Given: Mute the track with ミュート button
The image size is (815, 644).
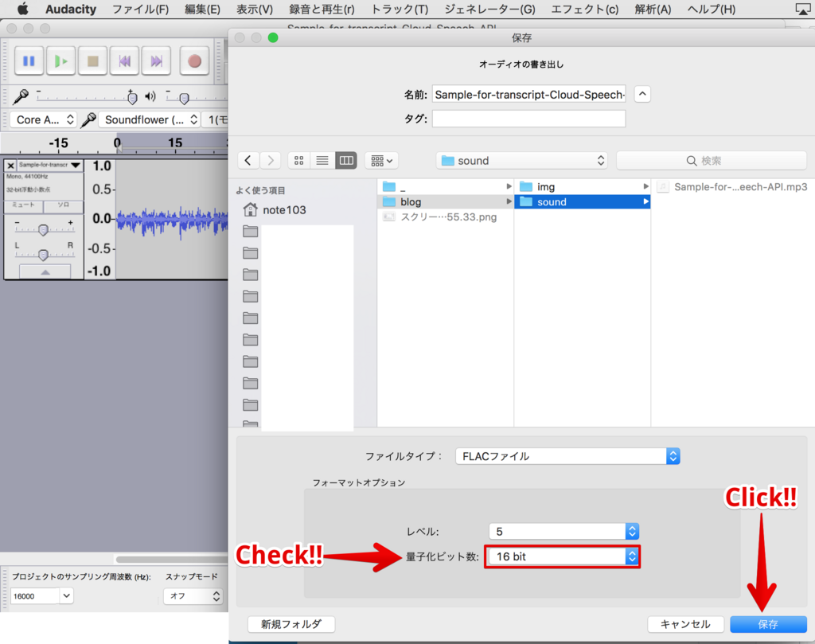Looking at the screenshot, I should 23,206.
